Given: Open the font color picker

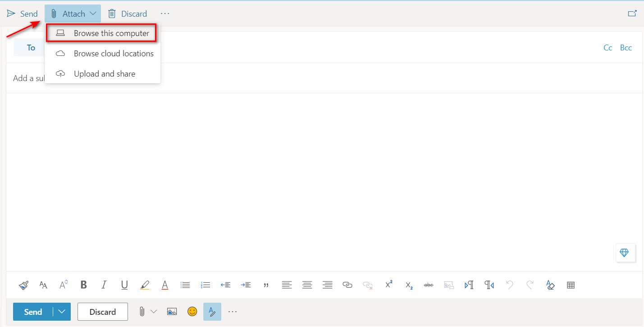Looking at the screenshot, I should 165,285.
